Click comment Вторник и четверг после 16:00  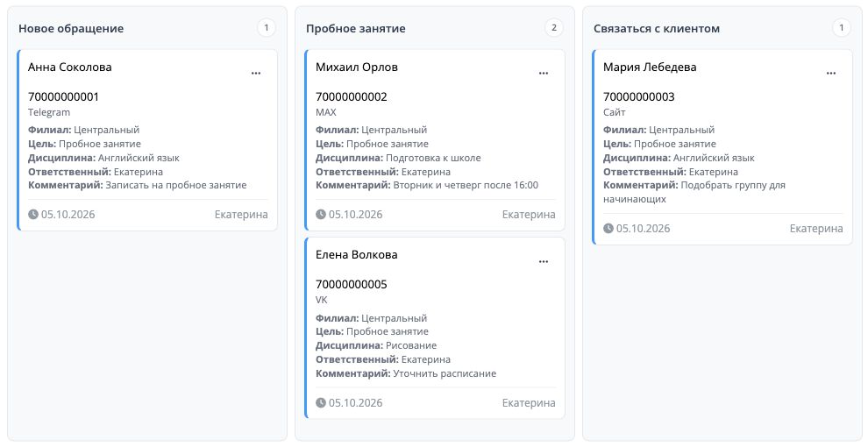click(x=466, y=185)
